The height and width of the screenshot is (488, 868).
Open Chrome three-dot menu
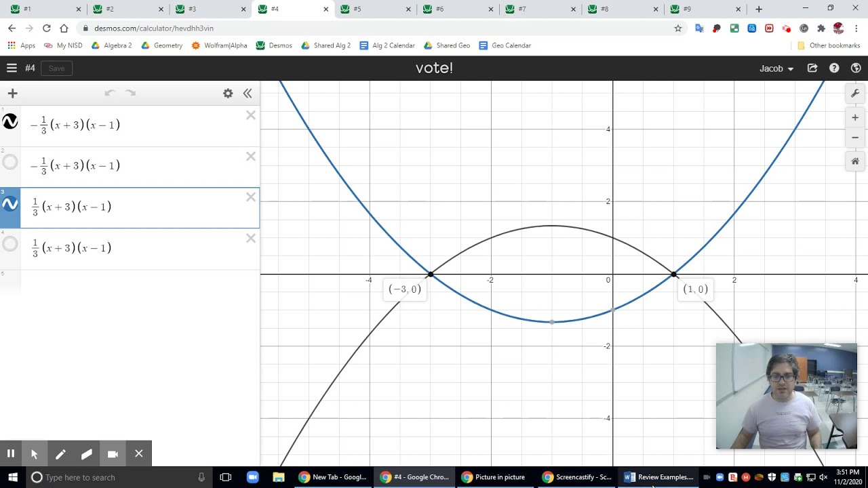point(856,28)
